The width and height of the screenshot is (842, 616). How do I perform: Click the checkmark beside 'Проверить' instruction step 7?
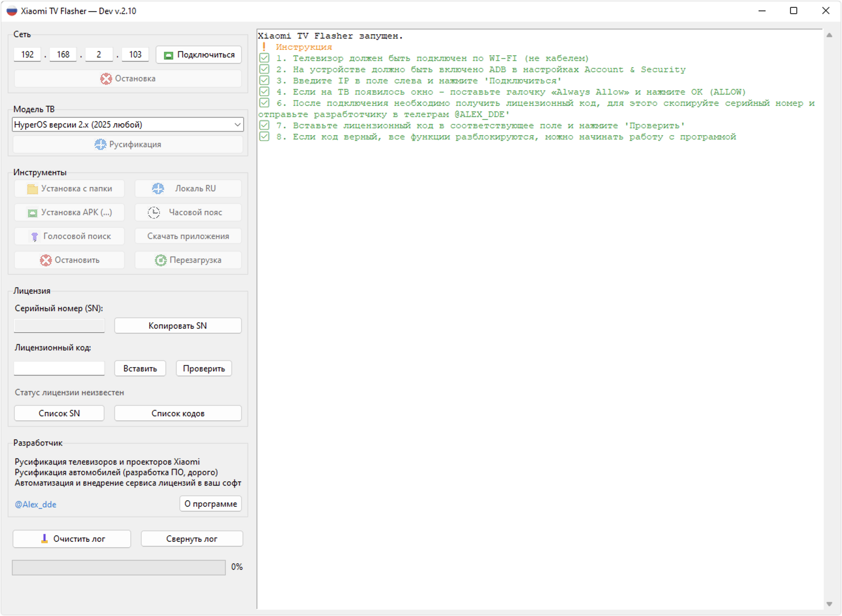click(x=265, y=125)
